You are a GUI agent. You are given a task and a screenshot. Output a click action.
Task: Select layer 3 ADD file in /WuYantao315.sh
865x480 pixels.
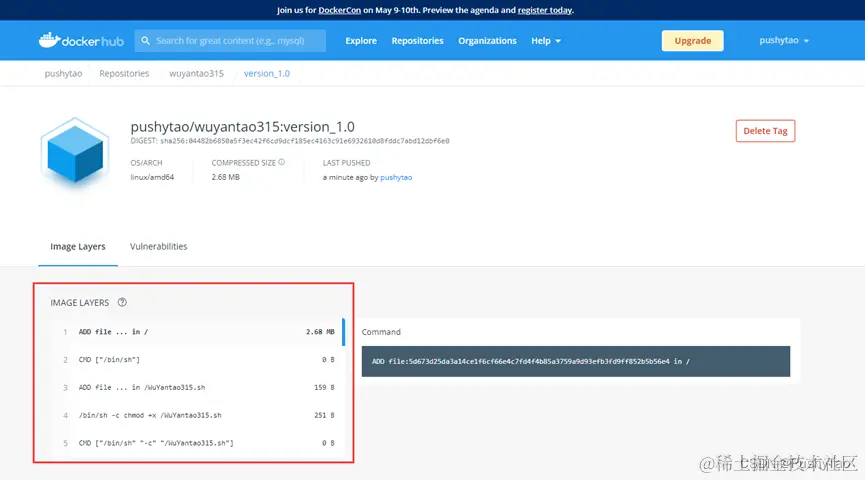coord(199,387)
